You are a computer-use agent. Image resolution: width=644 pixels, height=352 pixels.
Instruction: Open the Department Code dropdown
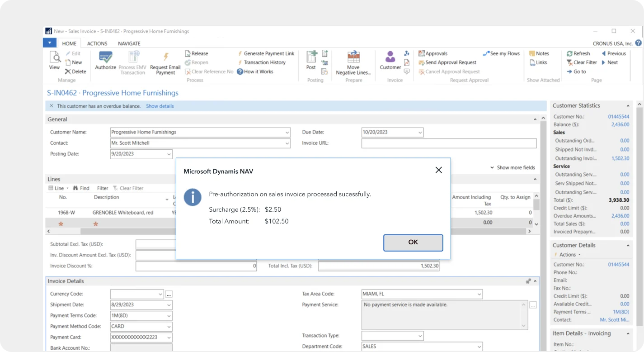click(x=479, y=347)
